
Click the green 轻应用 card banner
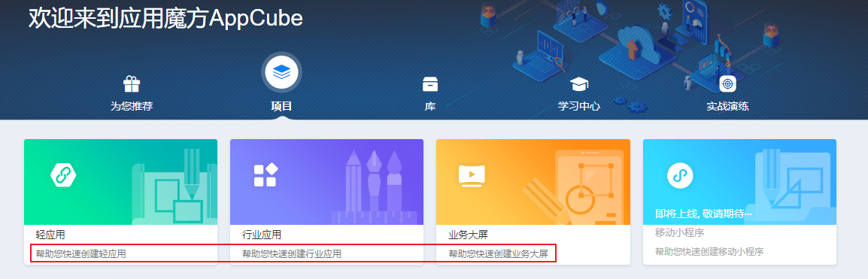point(120,182)
